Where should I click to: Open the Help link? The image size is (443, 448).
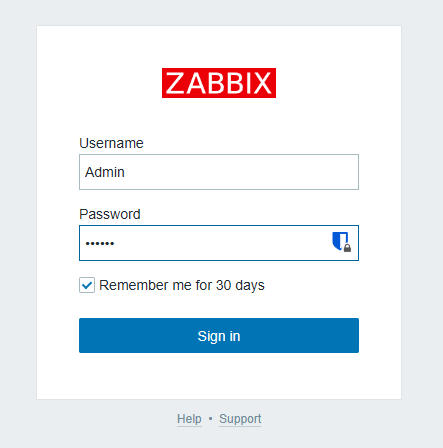pos(189,419)
